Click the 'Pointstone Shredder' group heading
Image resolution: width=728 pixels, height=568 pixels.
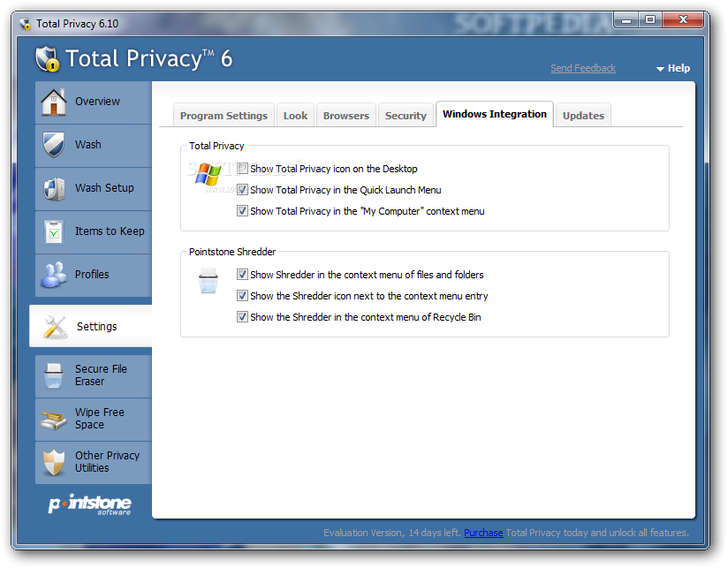[x=232, y=252]
